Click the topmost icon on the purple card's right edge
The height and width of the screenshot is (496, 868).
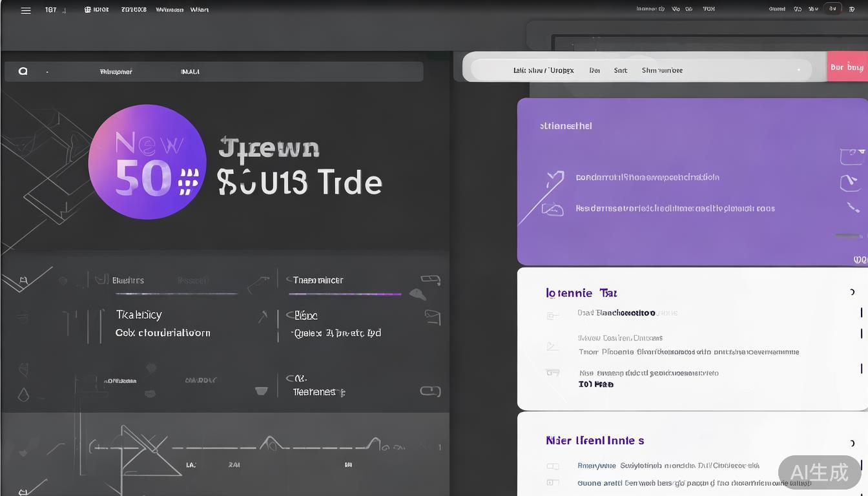(851, 156)
